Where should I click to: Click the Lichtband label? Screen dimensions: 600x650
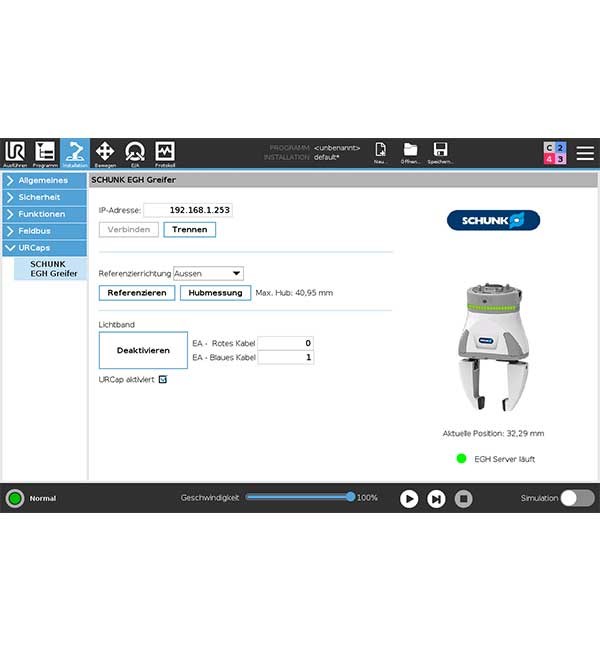click(117, 325)
